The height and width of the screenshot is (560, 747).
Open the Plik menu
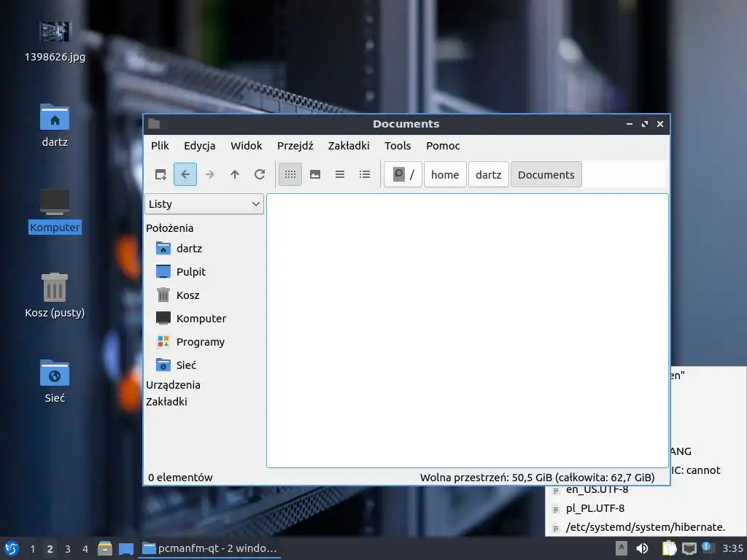[160, 146]
